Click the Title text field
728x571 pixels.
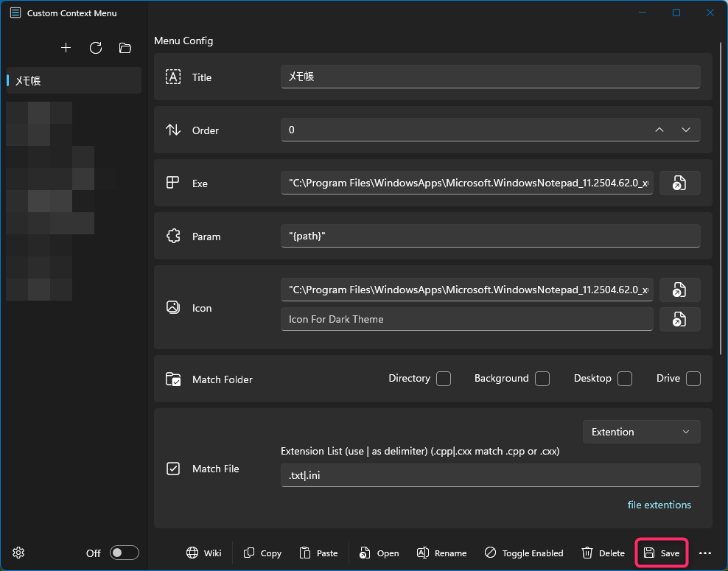click(490, 77)
